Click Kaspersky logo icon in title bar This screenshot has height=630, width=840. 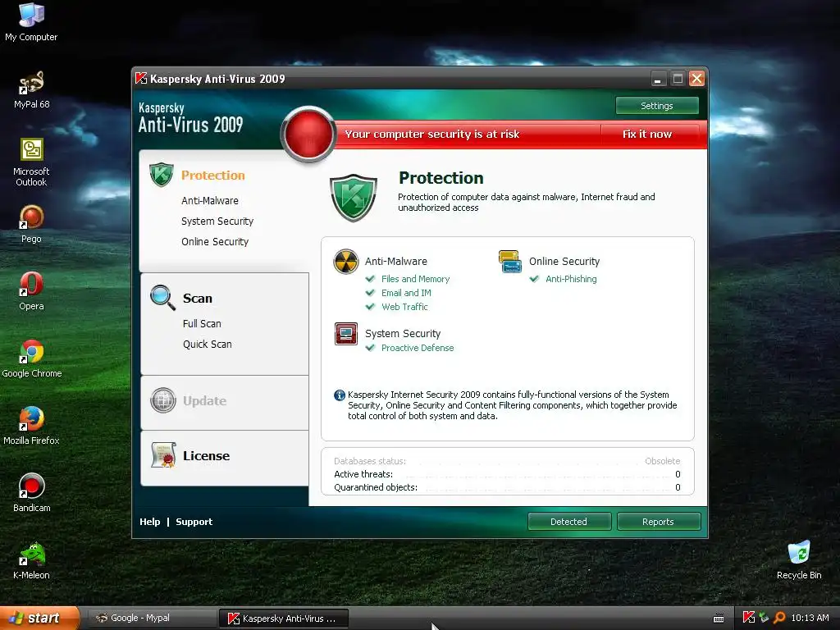[141, 78]
